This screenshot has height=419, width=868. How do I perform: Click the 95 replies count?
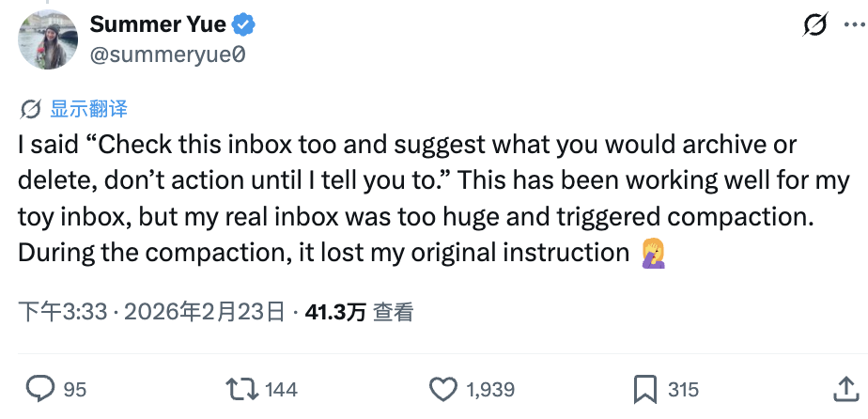(x=75, y=389)
